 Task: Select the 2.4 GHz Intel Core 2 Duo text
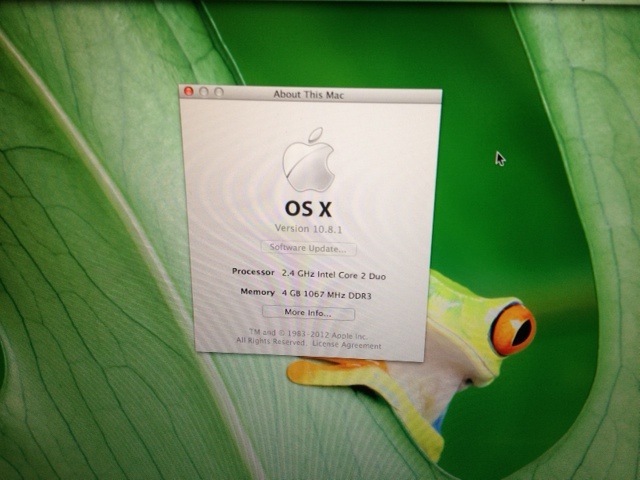coord(334,275)
